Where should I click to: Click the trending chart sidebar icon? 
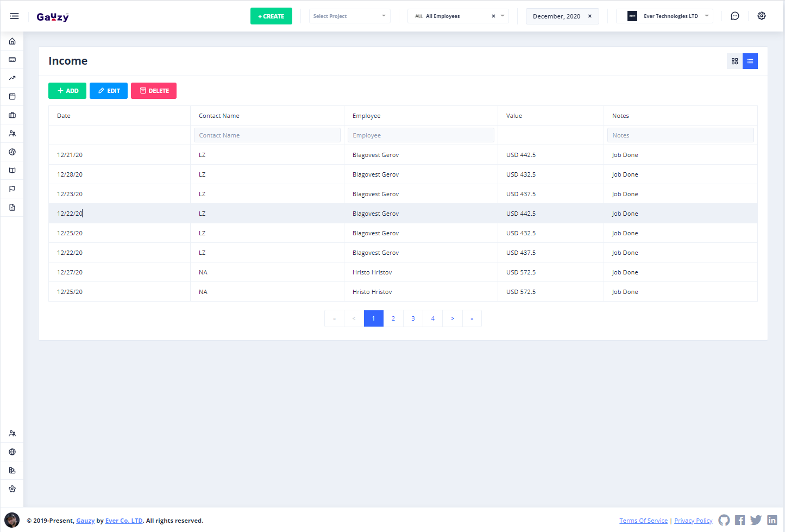[12, 78]
